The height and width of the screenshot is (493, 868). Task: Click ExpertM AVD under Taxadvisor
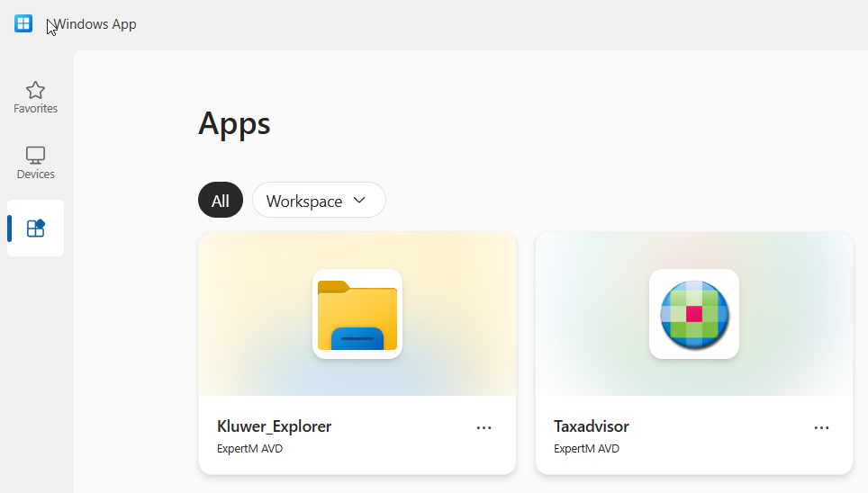[586, 449]
